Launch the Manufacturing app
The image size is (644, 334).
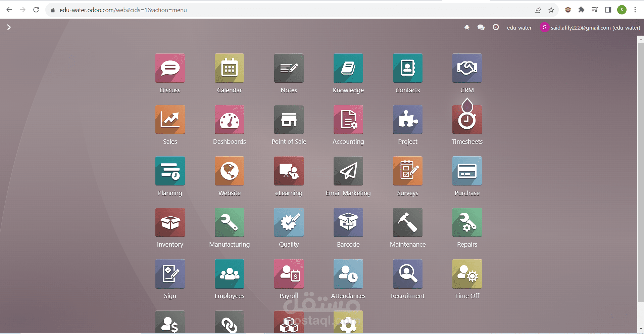[230, 222]
